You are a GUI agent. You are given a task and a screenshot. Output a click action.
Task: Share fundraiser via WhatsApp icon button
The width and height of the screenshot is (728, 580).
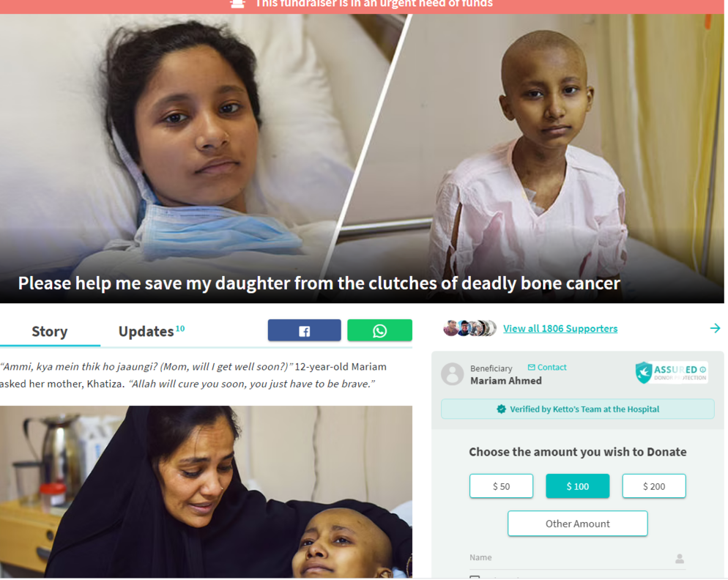pos(379,330)
